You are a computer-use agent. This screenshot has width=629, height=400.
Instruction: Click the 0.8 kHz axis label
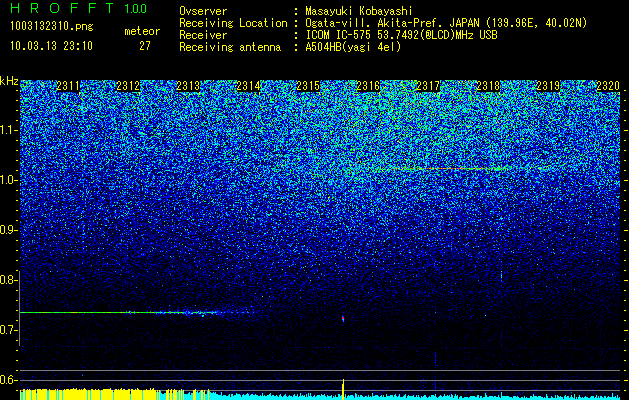[x=9, y=280]
